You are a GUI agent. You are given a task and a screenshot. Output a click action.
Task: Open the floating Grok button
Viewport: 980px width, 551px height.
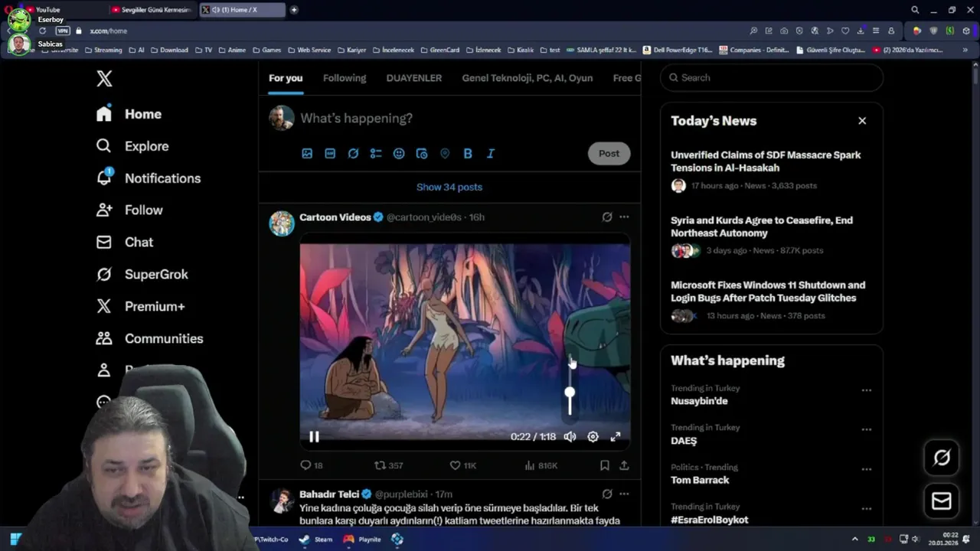point(942,458)
